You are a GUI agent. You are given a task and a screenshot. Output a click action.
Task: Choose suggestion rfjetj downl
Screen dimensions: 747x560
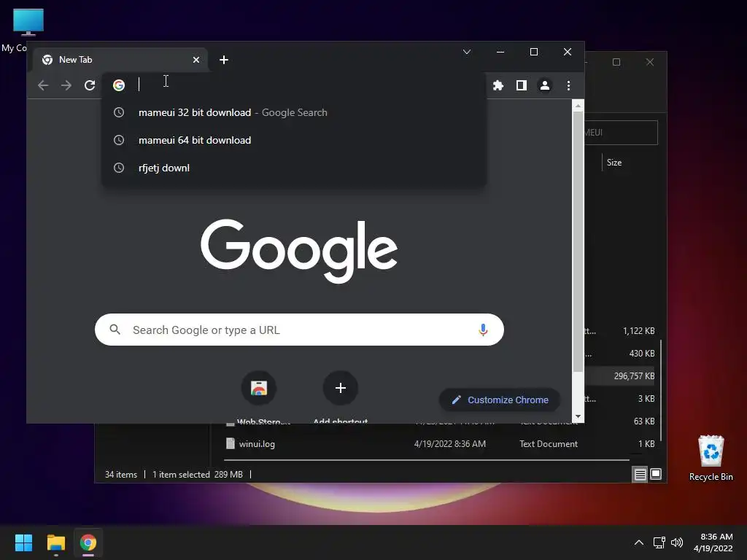coord(294,168)
